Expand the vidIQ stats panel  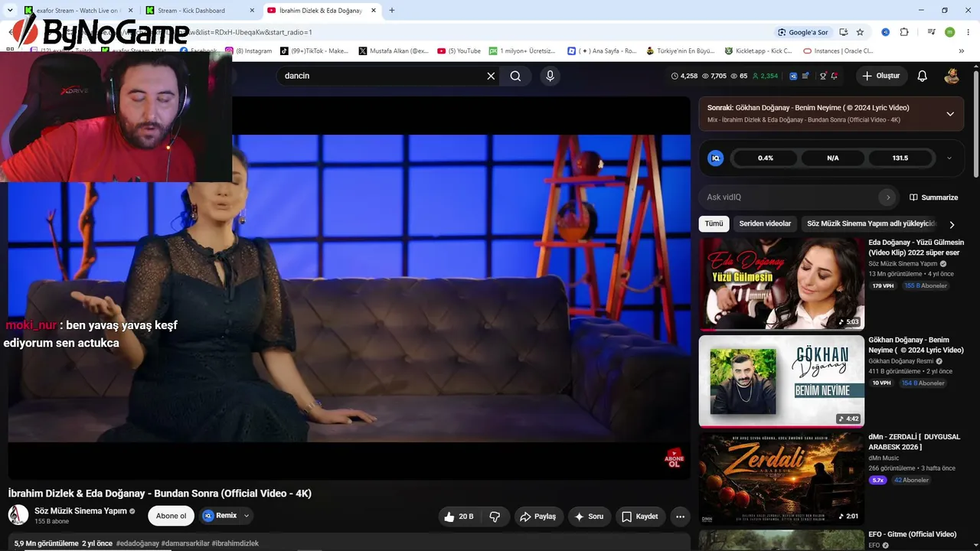pyautogui.click(x=949, y=158)
